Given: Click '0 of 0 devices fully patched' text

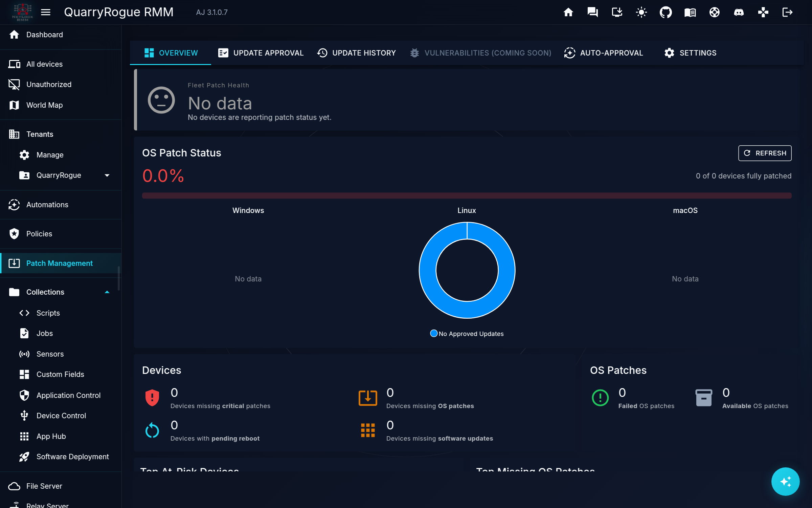Looking at the screenshot, I should (743, 176).
